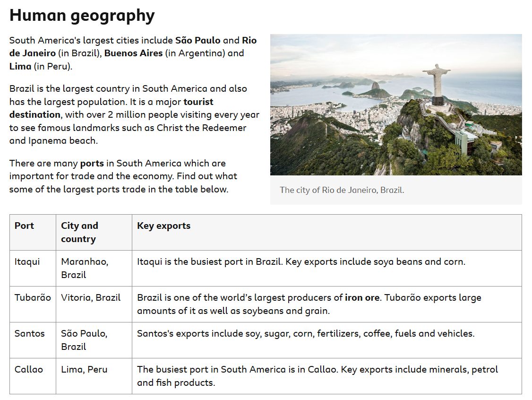Click the Itaqui key exports description cell
This screenshot has height=400, width=532.
(x=327, y=268)
